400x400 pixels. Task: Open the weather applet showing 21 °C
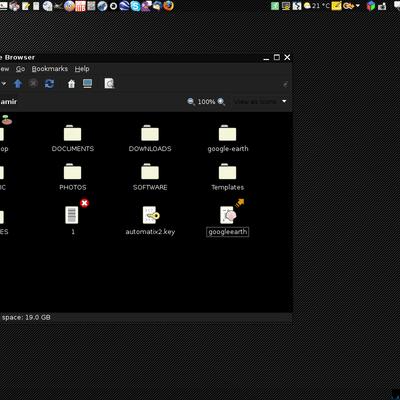coord(316,6)
